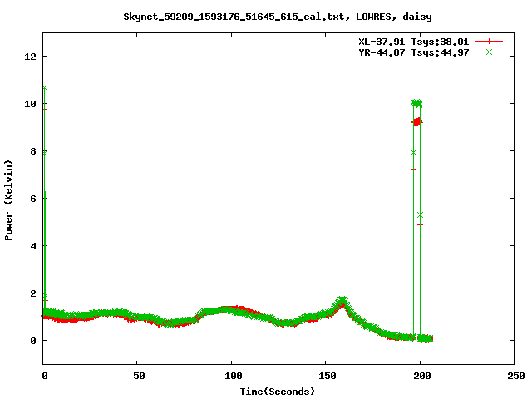Click the y-axis tick label 10

(30, 104)
